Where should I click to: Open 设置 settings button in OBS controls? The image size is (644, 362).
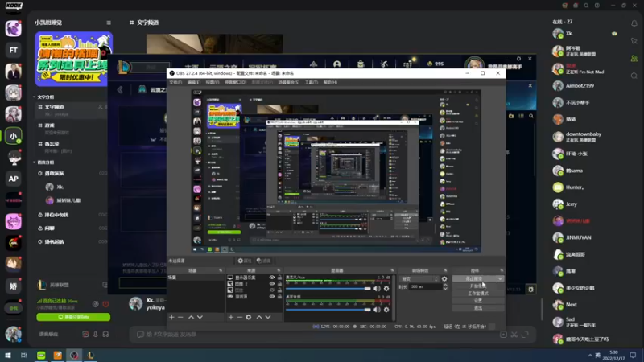[x=478, y=301]
